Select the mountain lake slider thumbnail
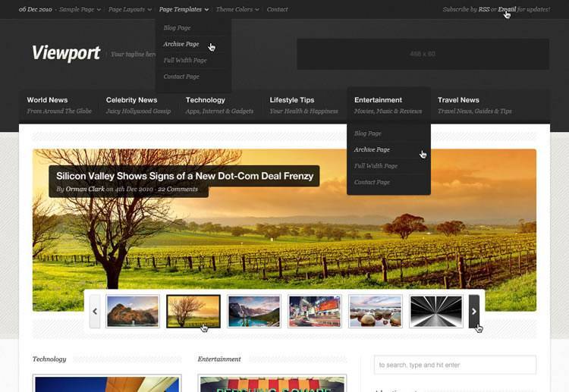The image size is (569, 392). [254, 312]
